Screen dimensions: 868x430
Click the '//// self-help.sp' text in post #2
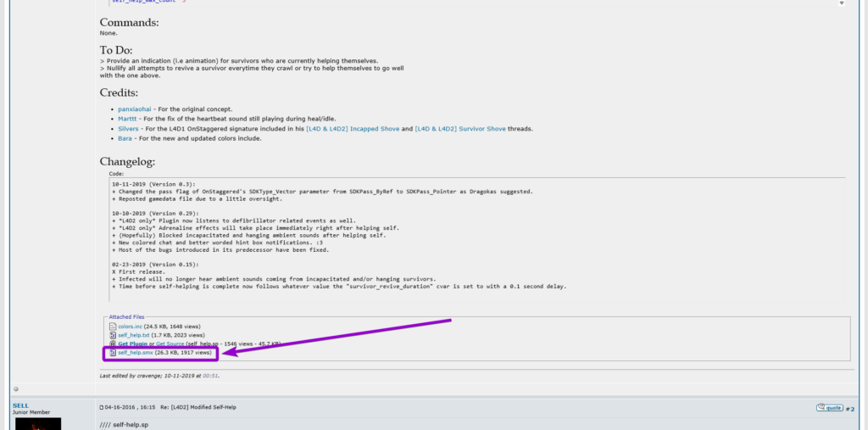124,425
